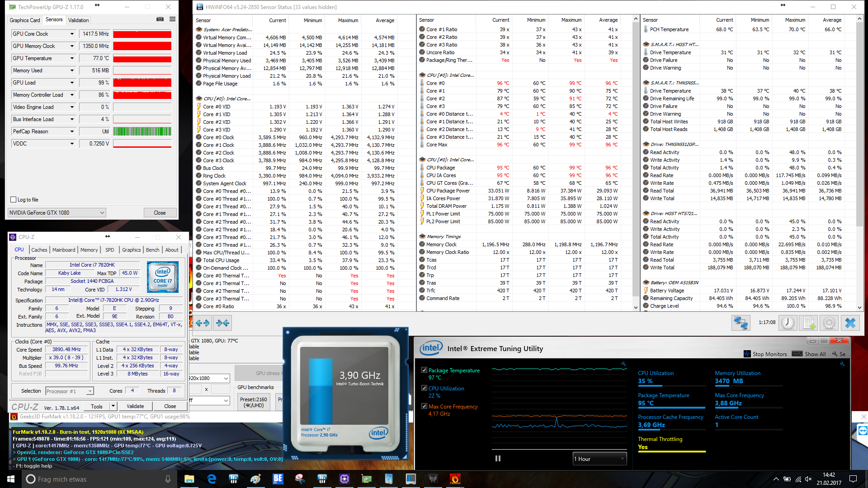868x488 pixels.
Task: Click the HWiNFO reset clock icon
Action: tap(788, 323)
